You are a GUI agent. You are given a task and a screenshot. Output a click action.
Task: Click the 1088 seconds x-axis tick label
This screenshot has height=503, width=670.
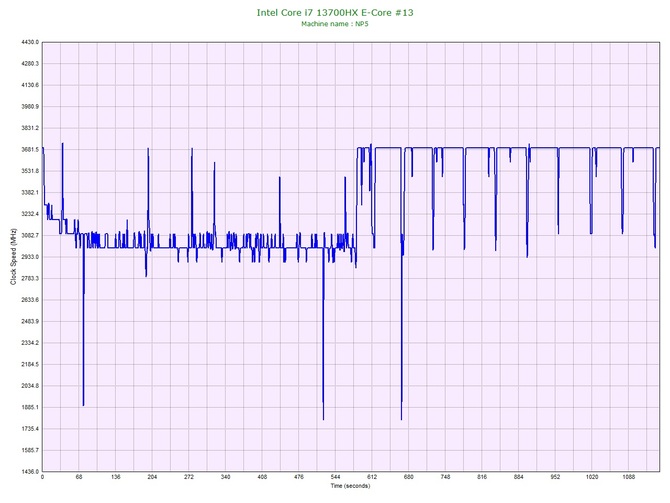tap(629, 477)
